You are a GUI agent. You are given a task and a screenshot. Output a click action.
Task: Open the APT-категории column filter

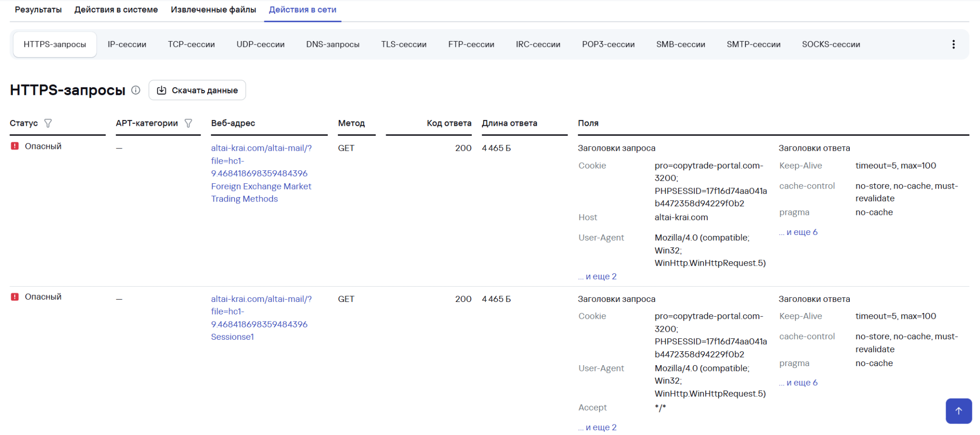click(189, 123)
